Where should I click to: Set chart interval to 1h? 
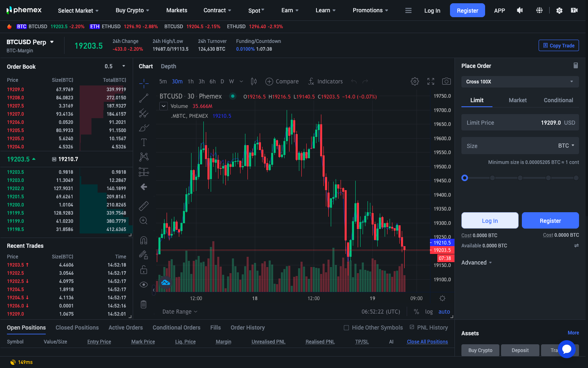click(x=191, y=81)
